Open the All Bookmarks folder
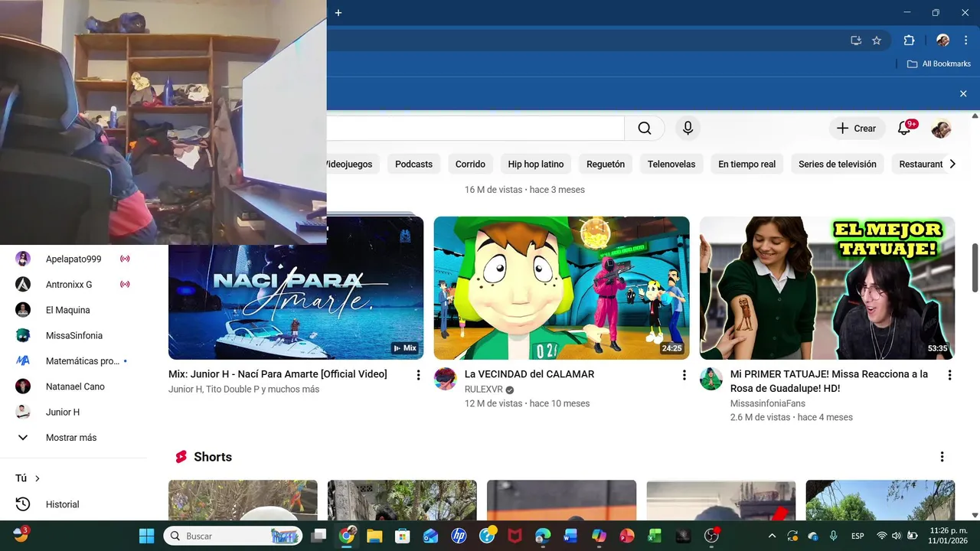 939,64
